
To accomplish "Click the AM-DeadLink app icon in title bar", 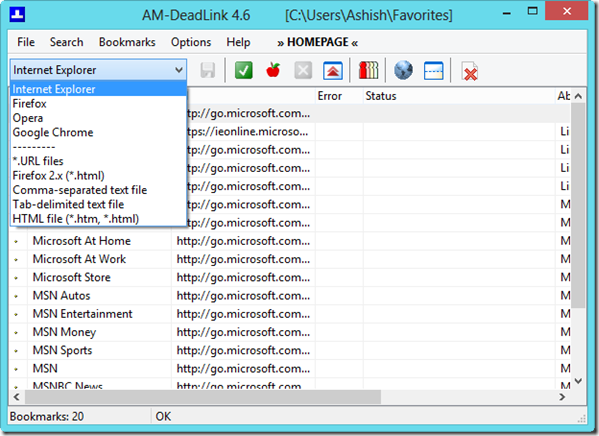I will pyautogui.click(x=17, y=15).
